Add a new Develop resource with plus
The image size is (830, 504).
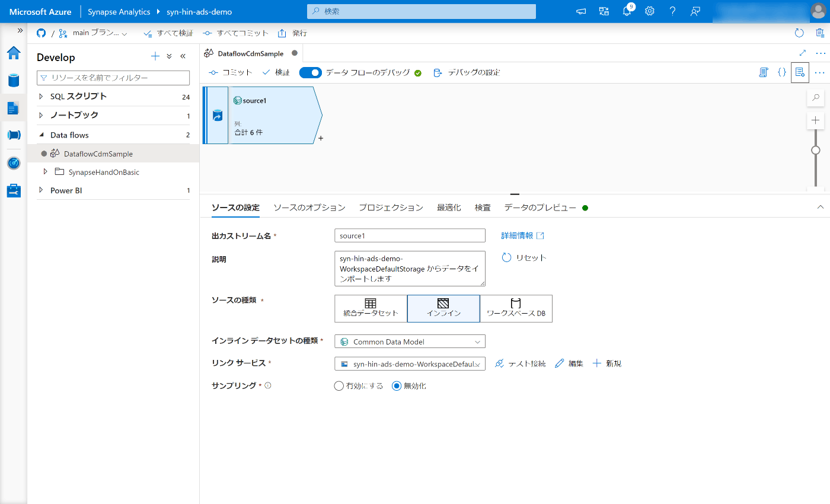click(x=155, y=56)
